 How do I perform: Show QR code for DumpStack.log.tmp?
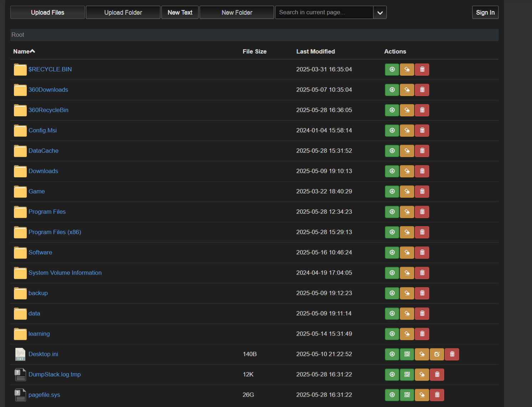click(407, 375)
